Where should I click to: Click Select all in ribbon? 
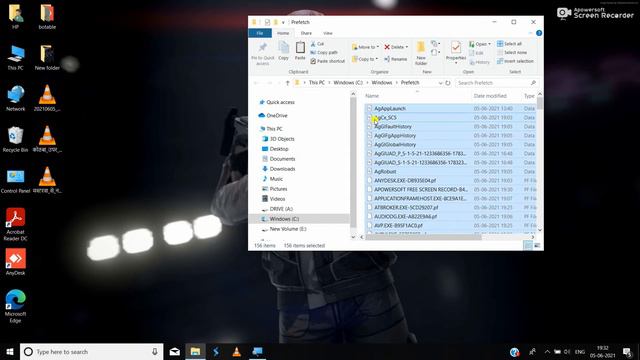(x=509, y=44)
